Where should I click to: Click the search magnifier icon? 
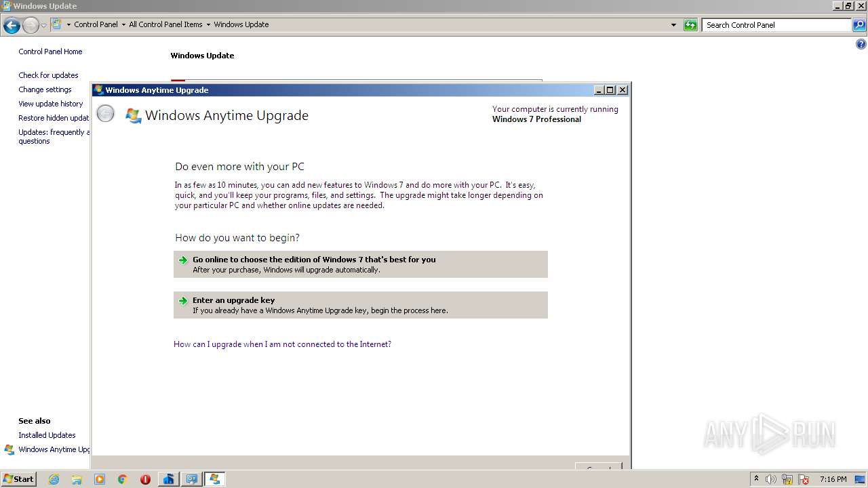click(x=859, y=25)
